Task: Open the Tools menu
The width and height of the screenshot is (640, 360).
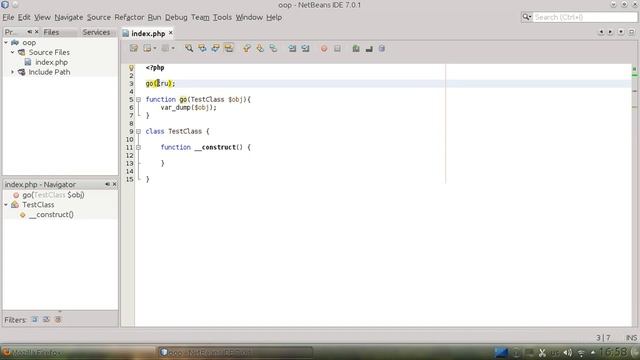Action: tap(222, 17)
